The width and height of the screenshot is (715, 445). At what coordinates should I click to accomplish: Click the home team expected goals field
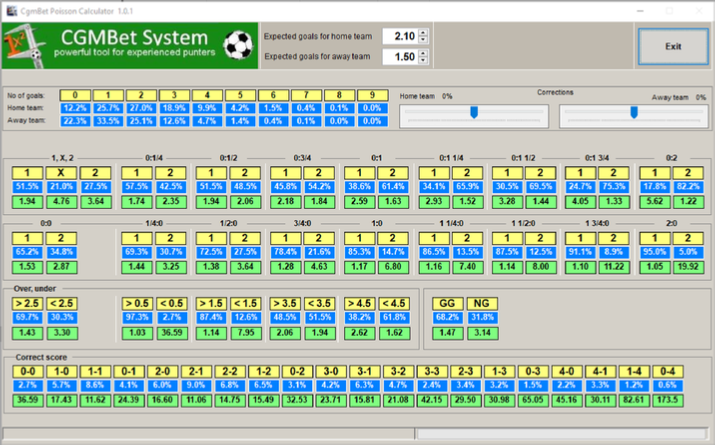[x=398, y=36]
